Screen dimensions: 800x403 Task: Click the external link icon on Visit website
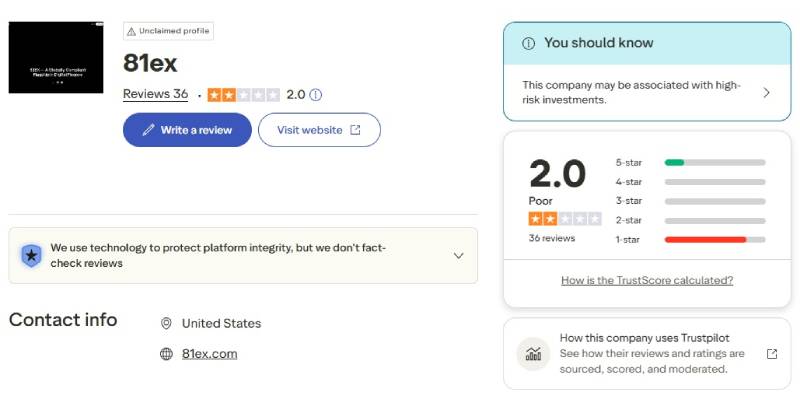[355, 130]
